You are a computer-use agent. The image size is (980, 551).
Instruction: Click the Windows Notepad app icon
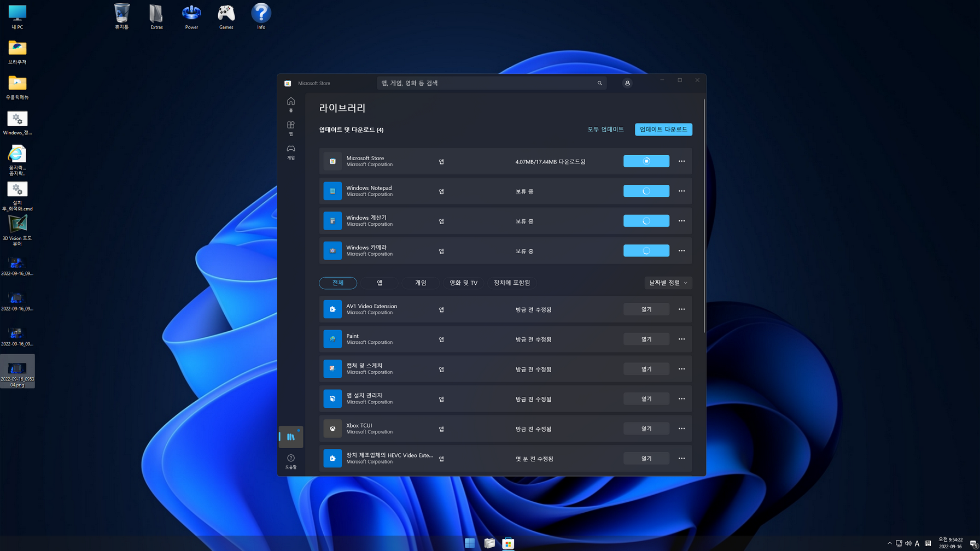pos(332,191)
